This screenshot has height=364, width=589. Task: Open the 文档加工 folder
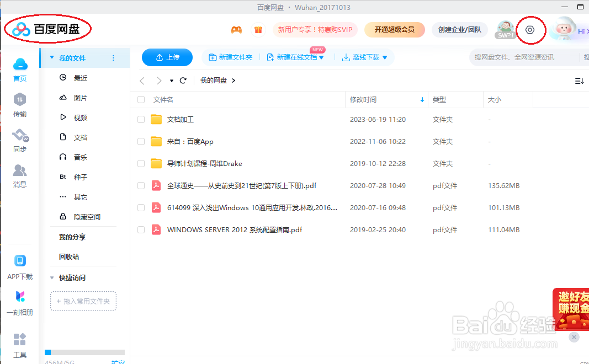181,119
